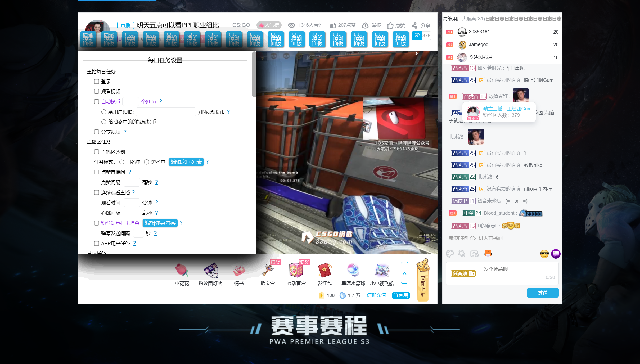
Task: Click the 编辑弹幕内容 button
Action: (160, 223)
